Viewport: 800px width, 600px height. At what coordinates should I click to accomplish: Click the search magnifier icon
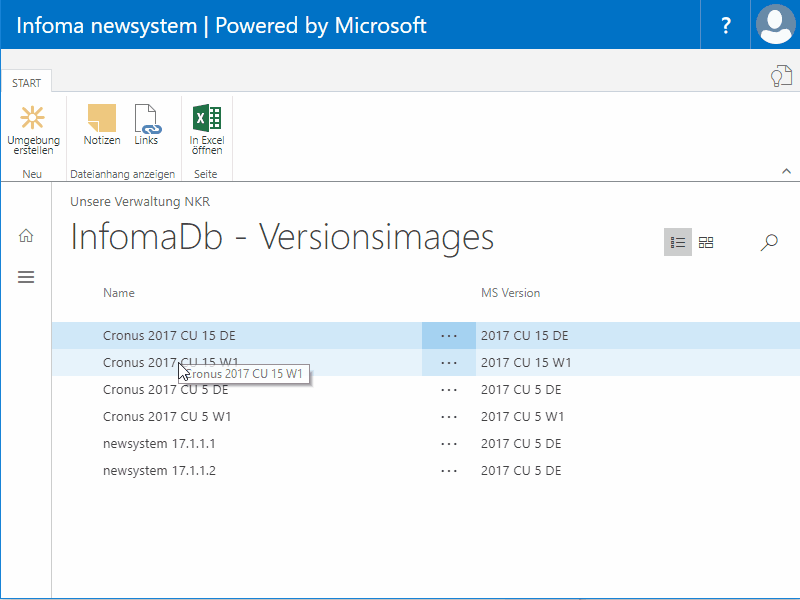click(x=769, y=242)
